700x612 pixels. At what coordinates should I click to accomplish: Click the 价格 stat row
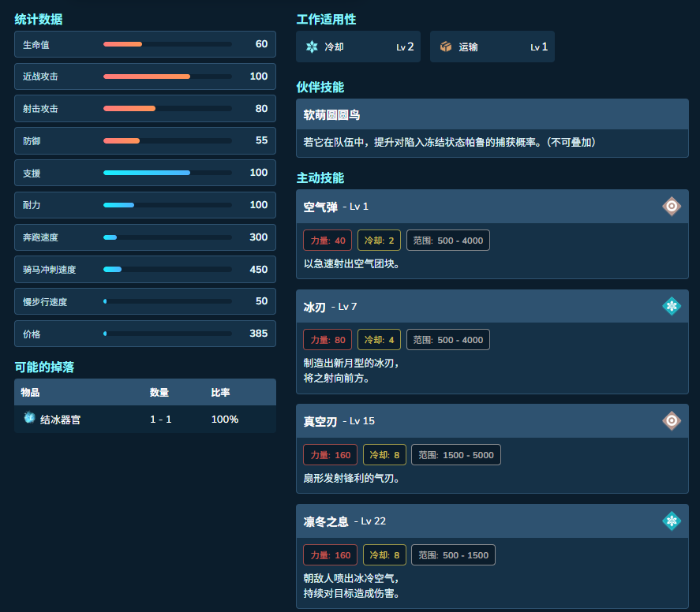(x=145, y=334)
